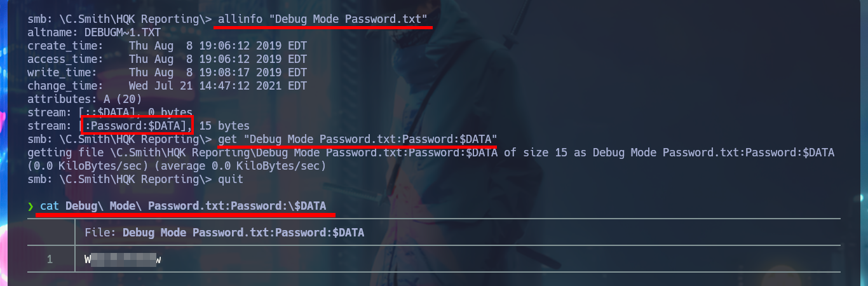Click the 15 bytes stream size text
Screen dimensions: 868x286
tap(224, 126)
